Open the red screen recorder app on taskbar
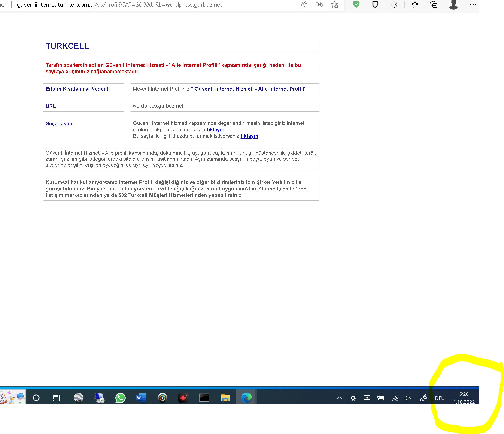This screenshot has width=504, height=434. pyautogui.click(x=183, y=398)
